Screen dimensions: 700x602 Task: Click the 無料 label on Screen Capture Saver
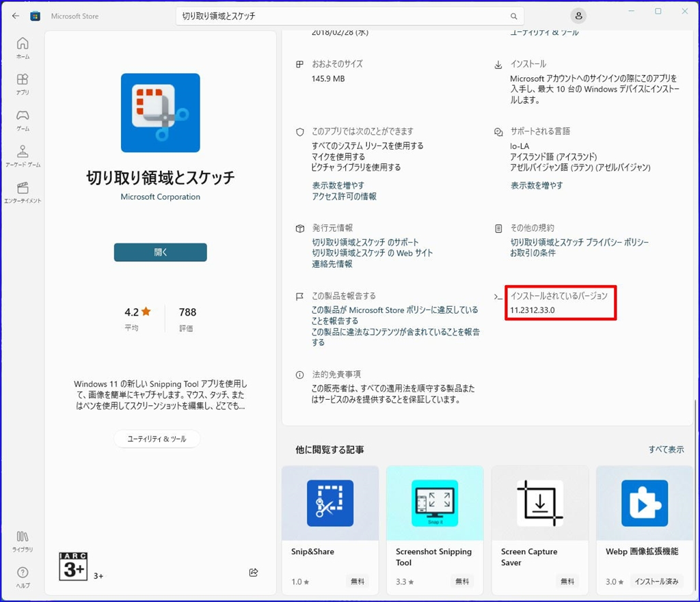567,582
